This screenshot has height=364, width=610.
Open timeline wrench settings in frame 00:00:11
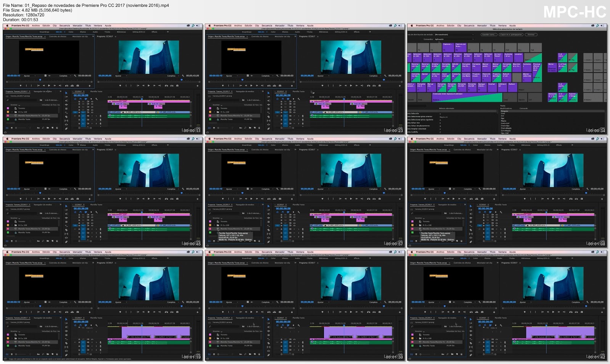point(96,99)
